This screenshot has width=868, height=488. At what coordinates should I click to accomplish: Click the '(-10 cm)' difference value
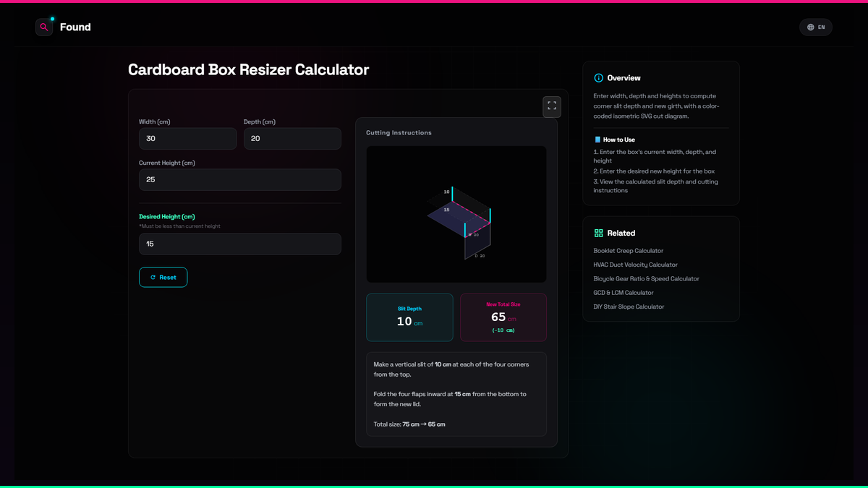point(503,330)
